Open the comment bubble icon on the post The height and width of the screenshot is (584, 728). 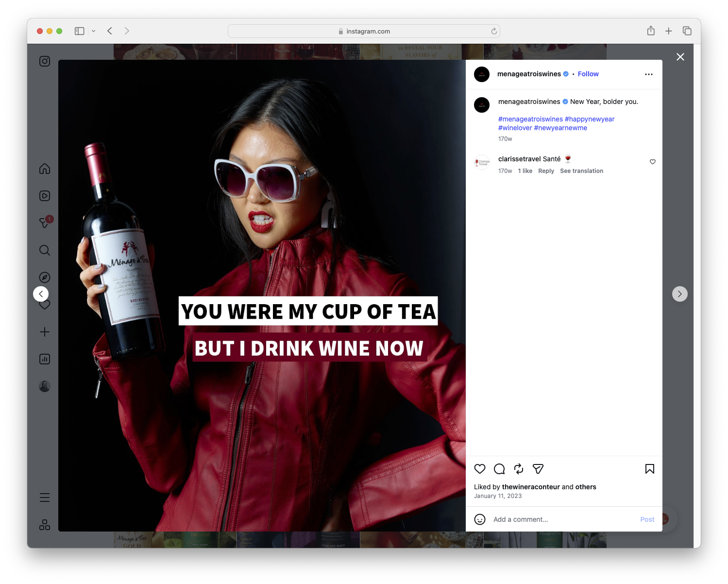click(x=499, y=469)
